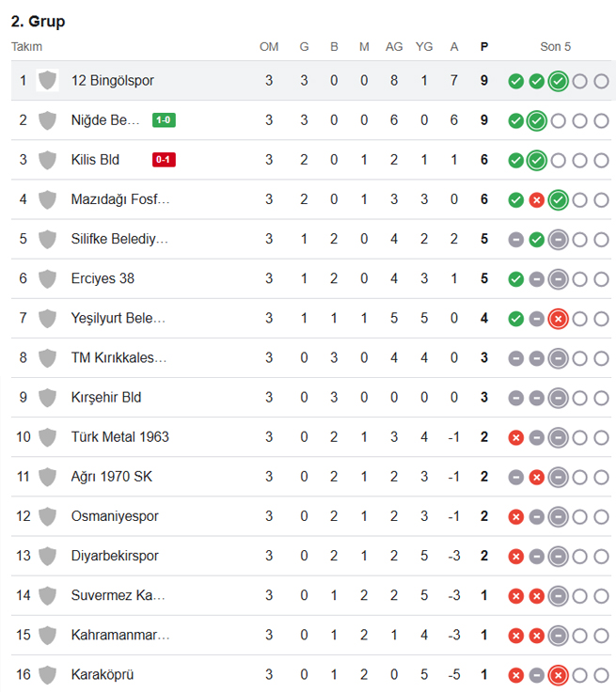Image resolution: width=616 pixels, height=693 pixels.
Task: Click Kırşehir Bld highlighted draw icon
Action: [x=558, y=398]
